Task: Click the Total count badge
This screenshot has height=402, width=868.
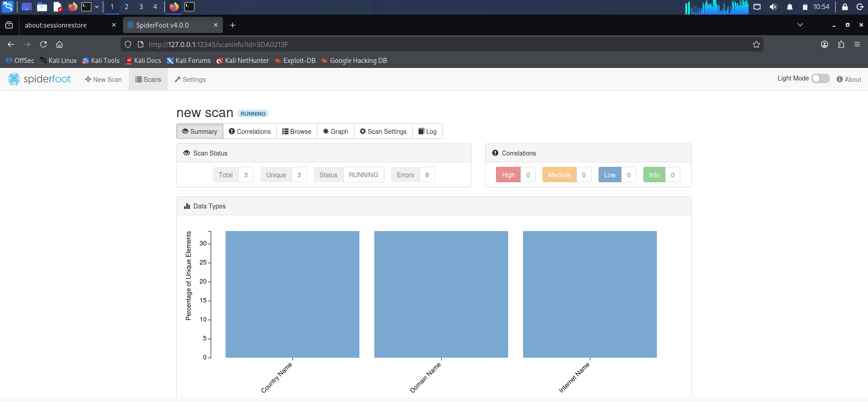Action: click(x=233, y=175)
